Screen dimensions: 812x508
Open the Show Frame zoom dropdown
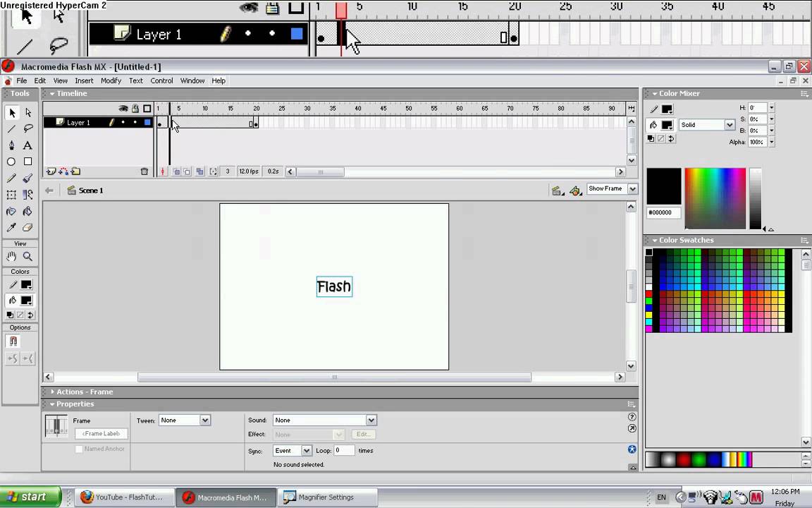click(x=632, y=188)
